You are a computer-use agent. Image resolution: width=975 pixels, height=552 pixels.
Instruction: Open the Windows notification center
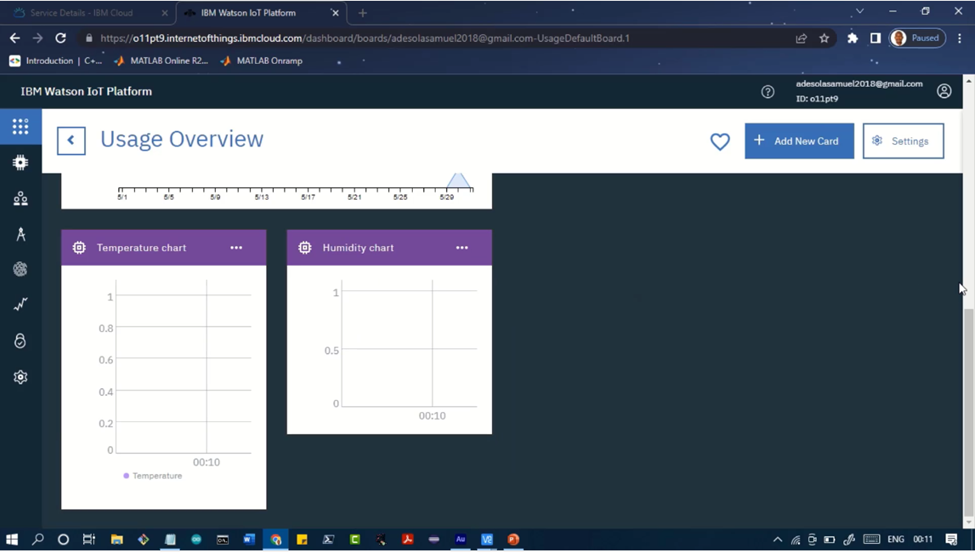click(x=951, y=540)
